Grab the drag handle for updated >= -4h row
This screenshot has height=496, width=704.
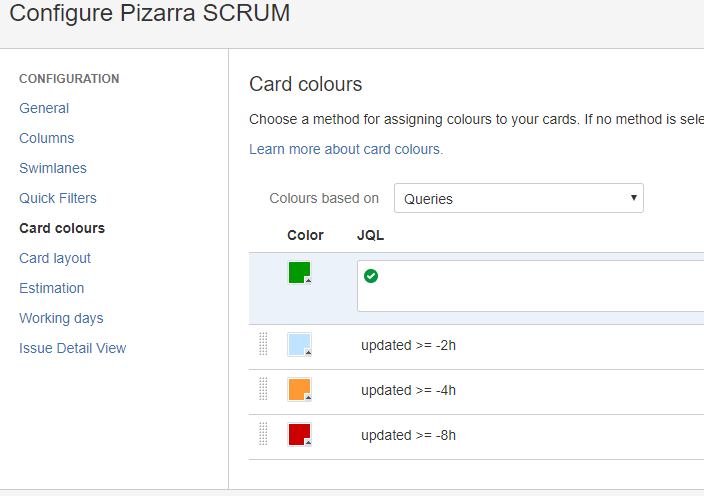[264, 389]
